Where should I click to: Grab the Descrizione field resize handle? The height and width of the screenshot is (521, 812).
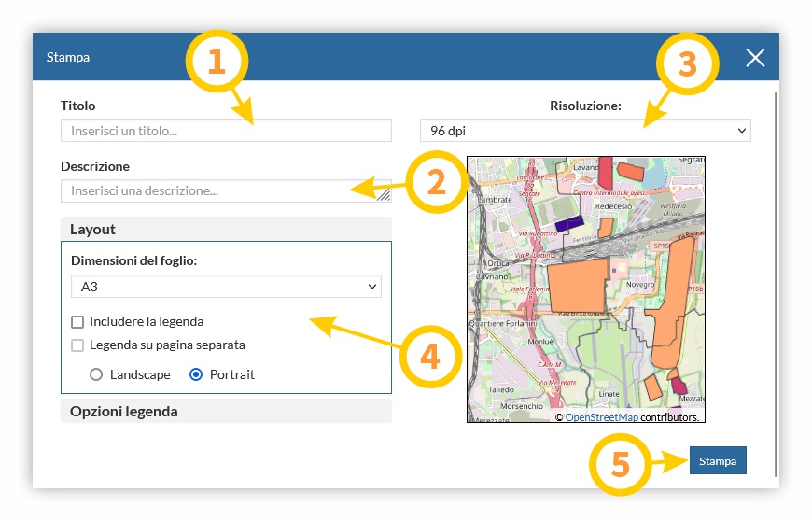point(384,195)
